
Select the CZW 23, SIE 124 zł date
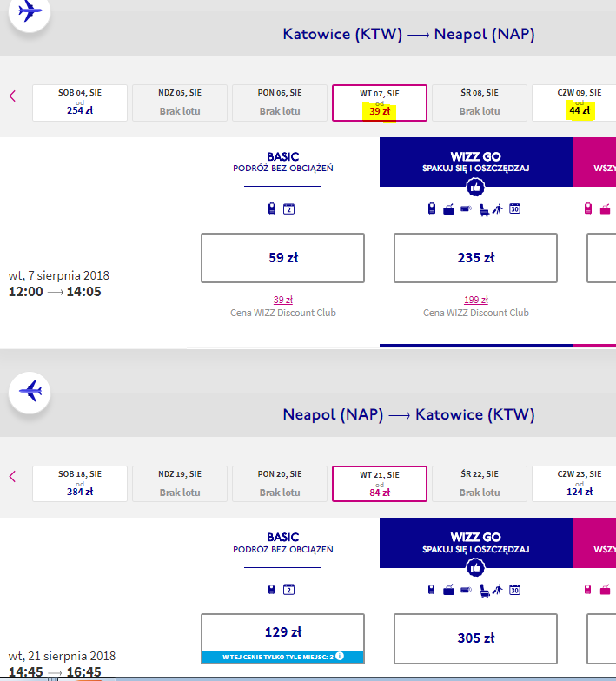[573, 484]
